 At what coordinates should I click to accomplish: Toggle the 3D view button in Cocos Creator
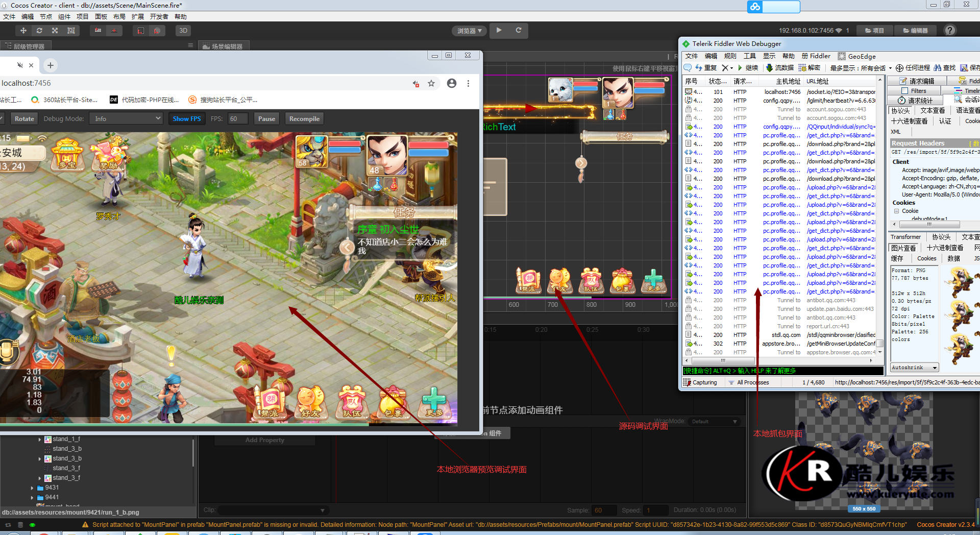[x=183, y=31]
